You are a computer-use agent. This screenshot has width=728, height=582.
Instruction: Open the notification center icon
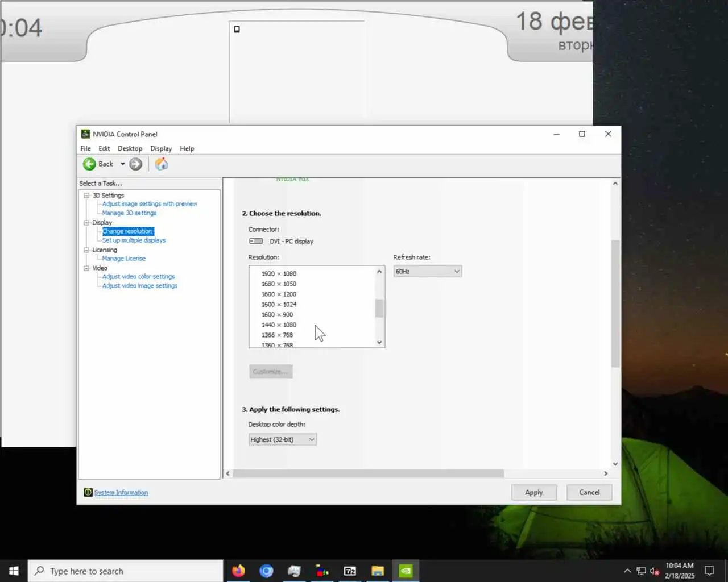[709, 571]
